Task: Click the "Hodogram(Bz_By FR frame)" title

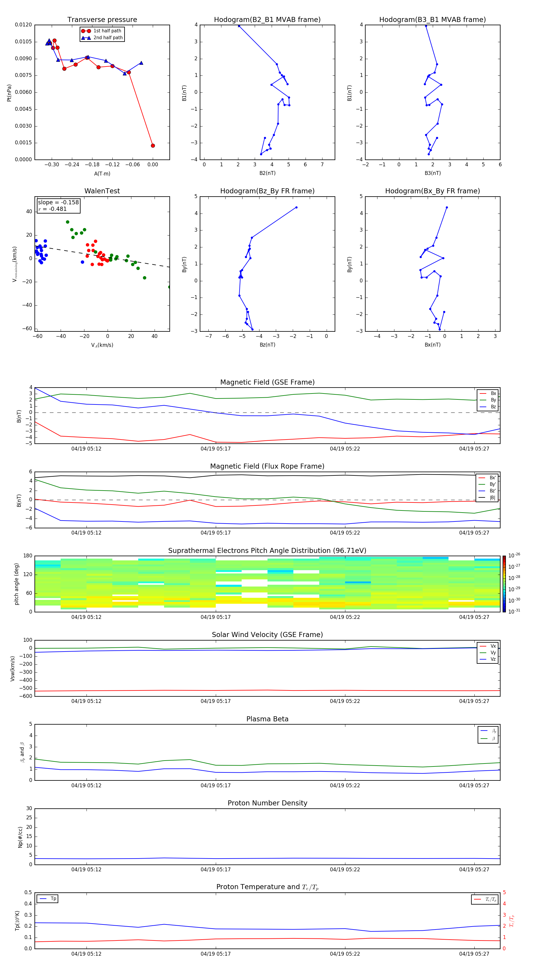Action: (267, 191)
